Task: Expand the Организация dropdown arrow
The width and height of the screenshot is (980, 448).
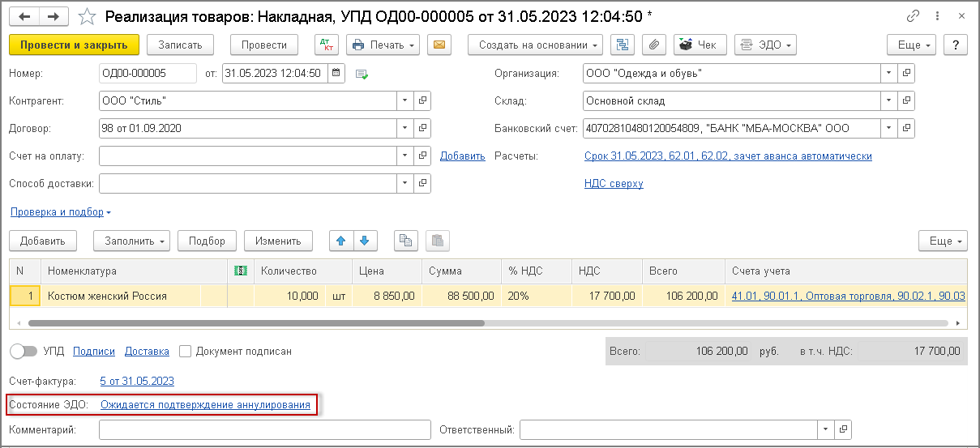Action: pyautogui.click(x=890, y=74)
